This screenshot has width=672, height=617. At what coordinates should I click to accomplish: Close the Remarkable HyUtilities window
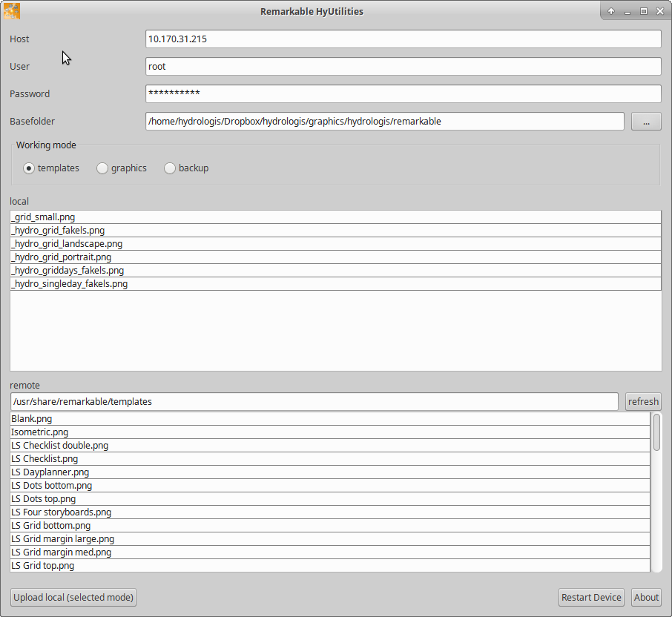click(x=660, y=12)
